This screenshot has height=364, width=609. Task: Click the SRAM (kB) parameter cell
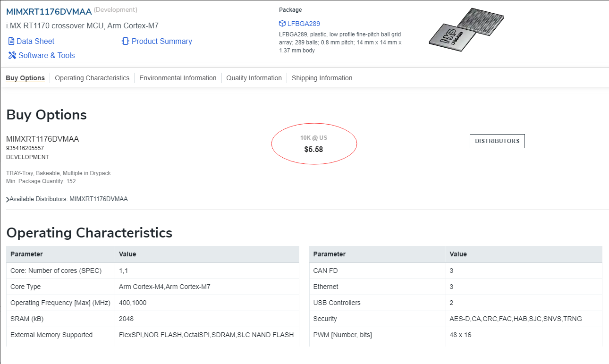[x=60, y=319]
